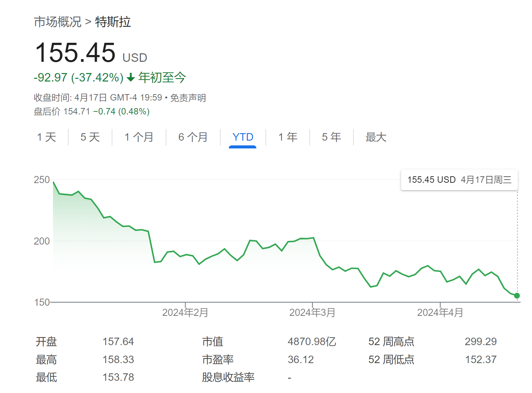
Task: Click the 150 y-axis label
Action: tap(42, 302)
